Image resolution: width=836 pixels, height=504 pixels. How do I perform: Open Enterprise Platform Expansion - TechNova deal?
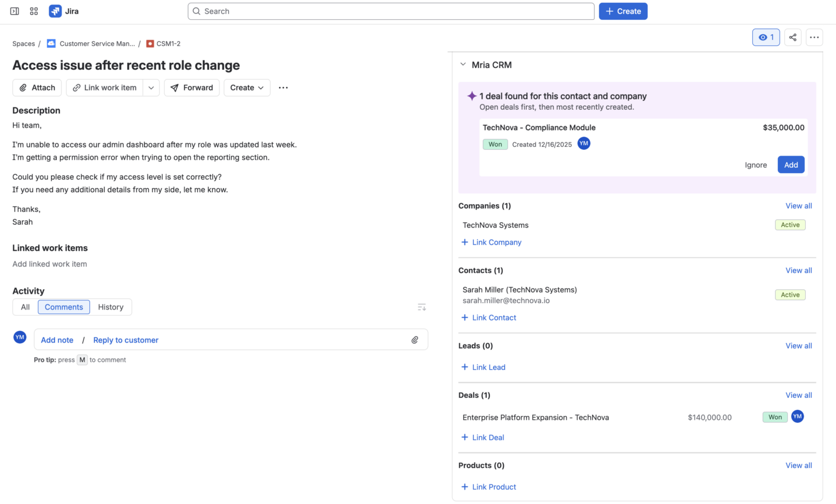[x=536, y=417]
